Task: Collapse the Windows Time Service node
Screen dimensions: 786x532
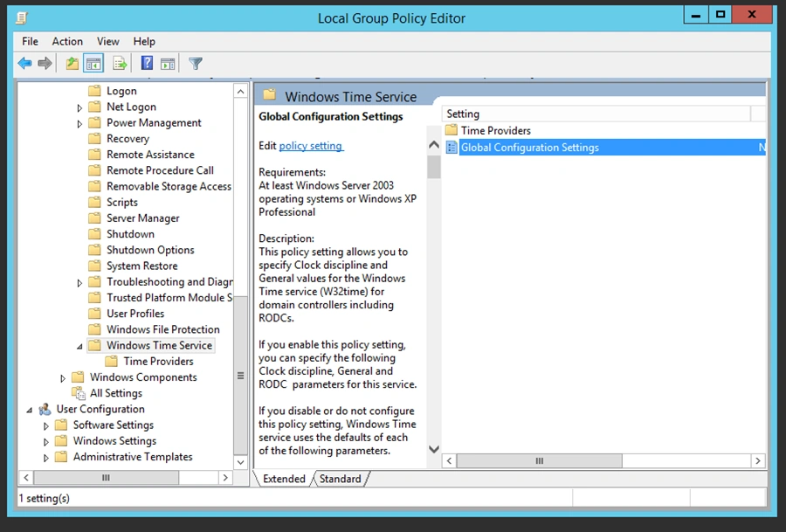Action: (x=79, y=346)
